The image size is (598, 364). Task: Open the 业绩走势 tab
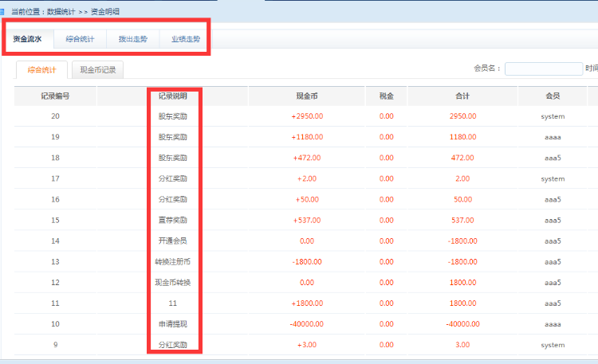pos(185,39)
